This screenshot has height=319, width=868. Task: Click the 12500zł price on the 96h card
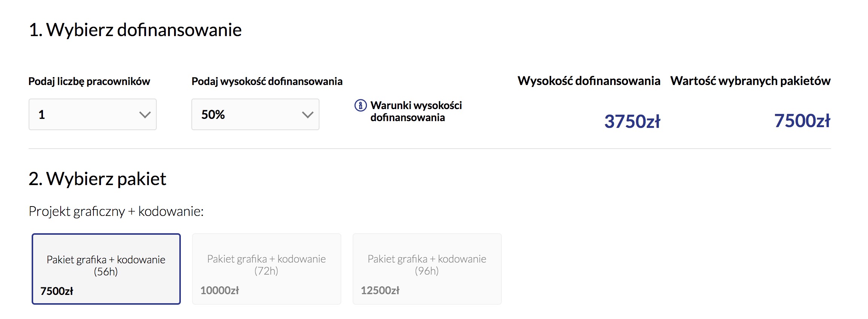380,290
